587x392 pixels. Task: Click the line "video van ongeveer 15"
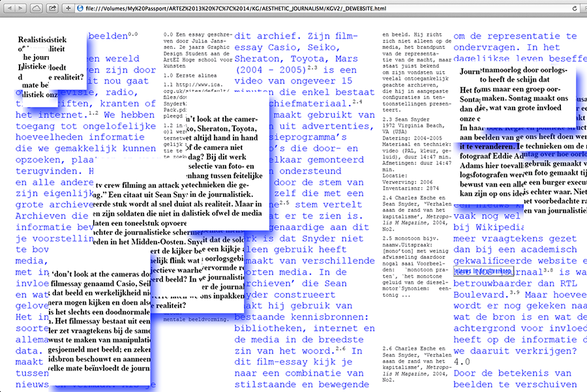[293, 81]
